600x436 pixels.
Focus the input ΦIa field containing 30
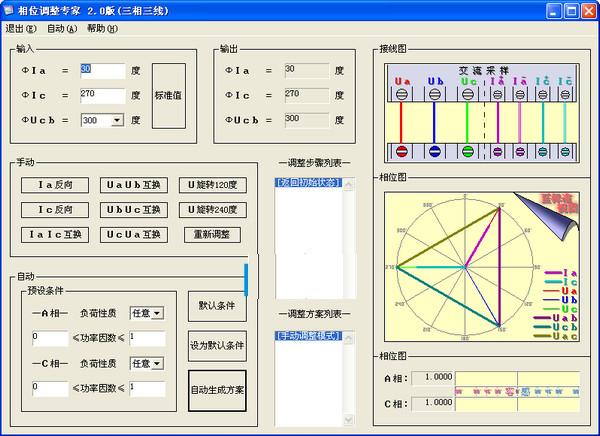103,71
